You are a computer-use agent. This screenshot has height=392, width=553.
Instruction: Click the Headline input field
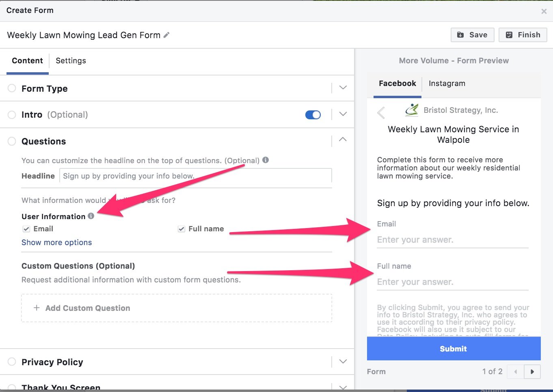click(x=196, y=176)
